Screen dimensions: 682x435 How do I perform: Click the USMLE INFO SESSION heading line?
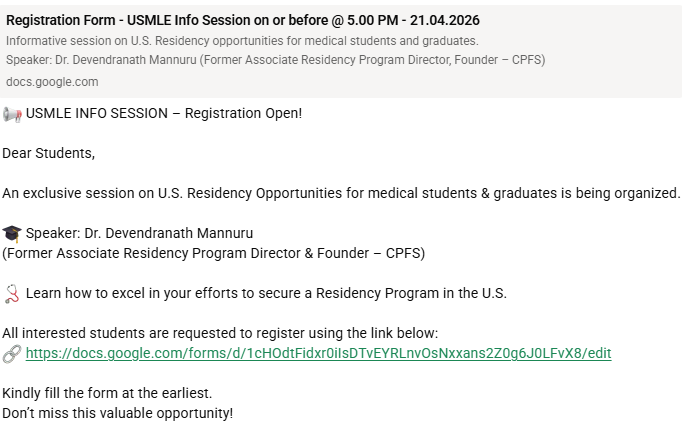point(164,113)
